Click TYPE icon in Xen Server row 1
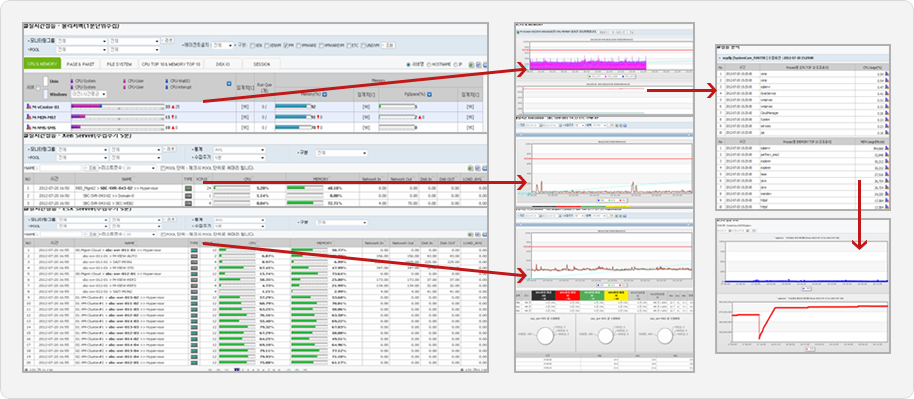Viewport: 914px width, 399px height. 188,188
